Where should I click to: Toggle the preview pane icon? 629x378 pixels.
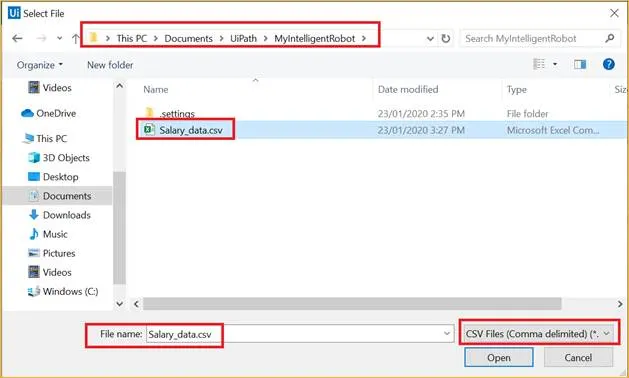(x=580, y=64)
